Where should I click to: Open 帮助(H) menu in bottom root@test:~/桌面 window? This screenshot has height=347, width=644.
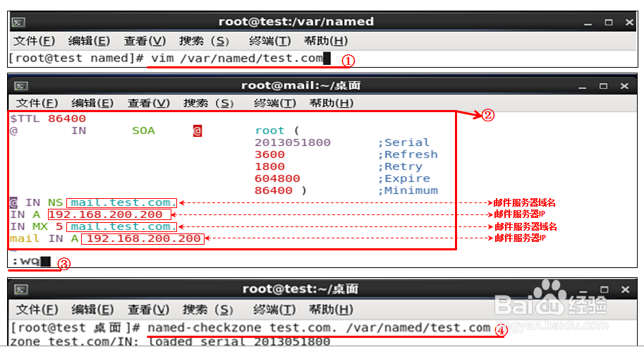pos(331,310)
